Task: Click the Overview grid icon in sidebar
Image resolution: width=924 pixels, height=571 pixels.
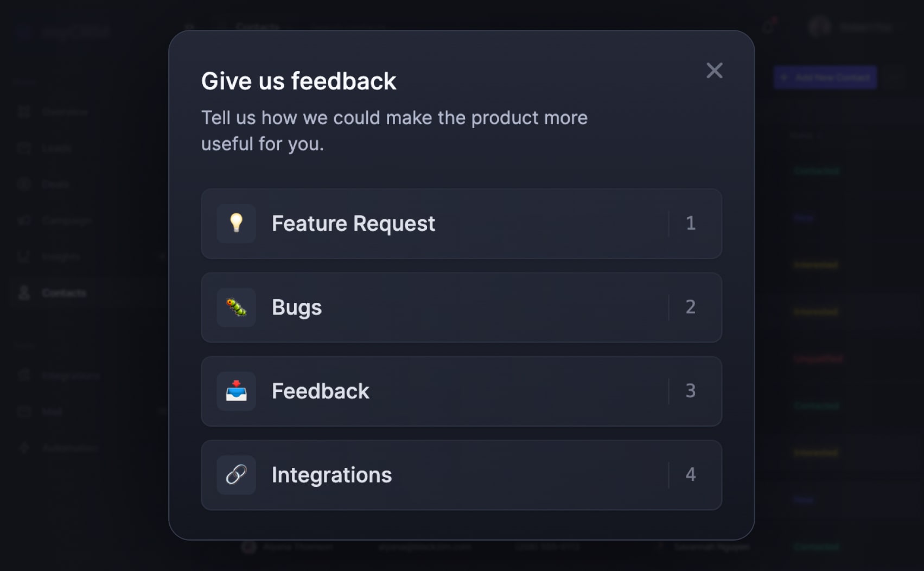Action: point(24,112)
